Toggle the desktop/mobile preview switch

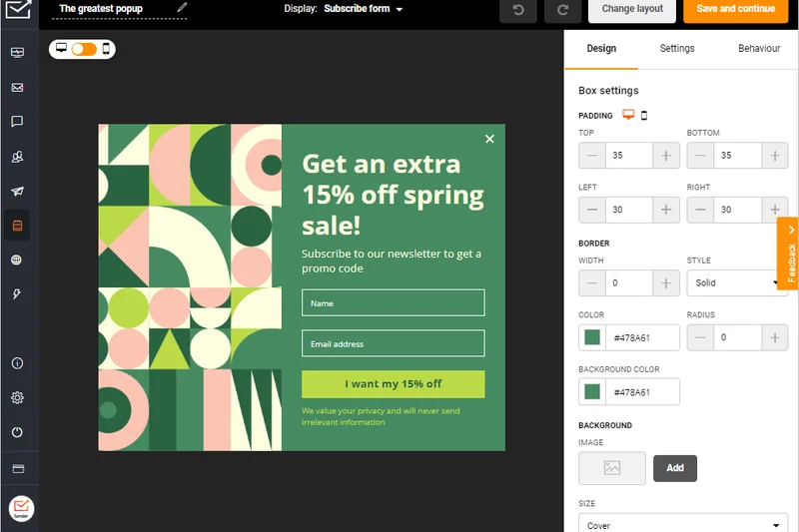[83, 49]
